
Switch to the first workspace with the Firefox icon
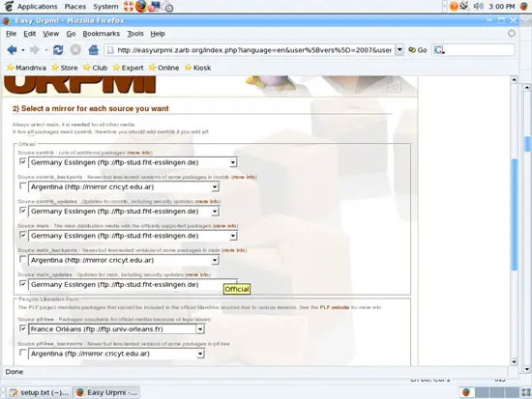click(466, 392)
